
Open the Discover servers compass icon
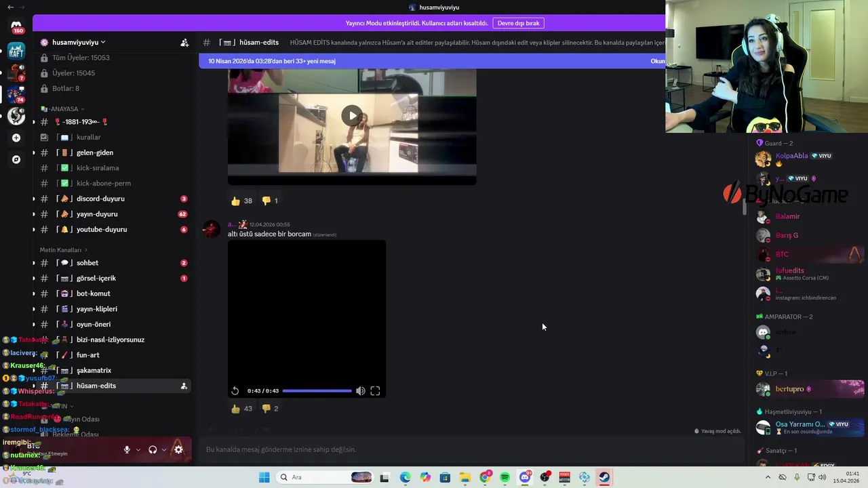pos(16,159)
